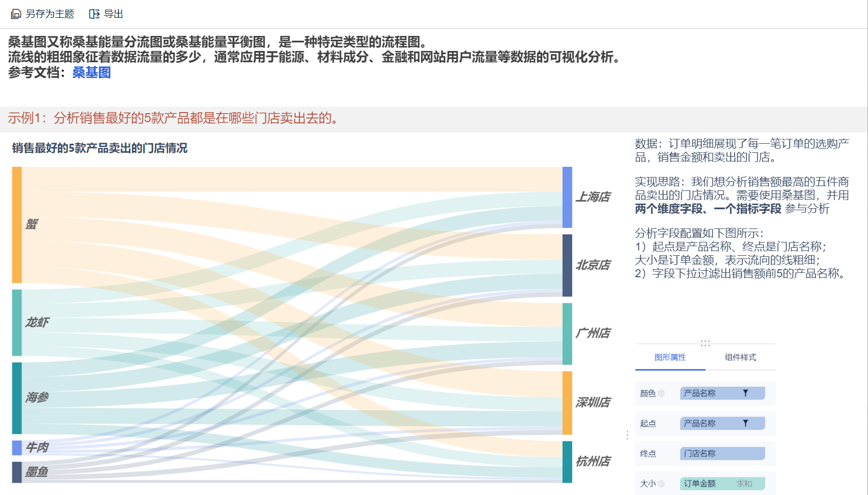This screenshot has width=868, height=495.
Task: Click the chart title 销售最好的5款产品卖出的门店情况
Action: tap(100, 148)
